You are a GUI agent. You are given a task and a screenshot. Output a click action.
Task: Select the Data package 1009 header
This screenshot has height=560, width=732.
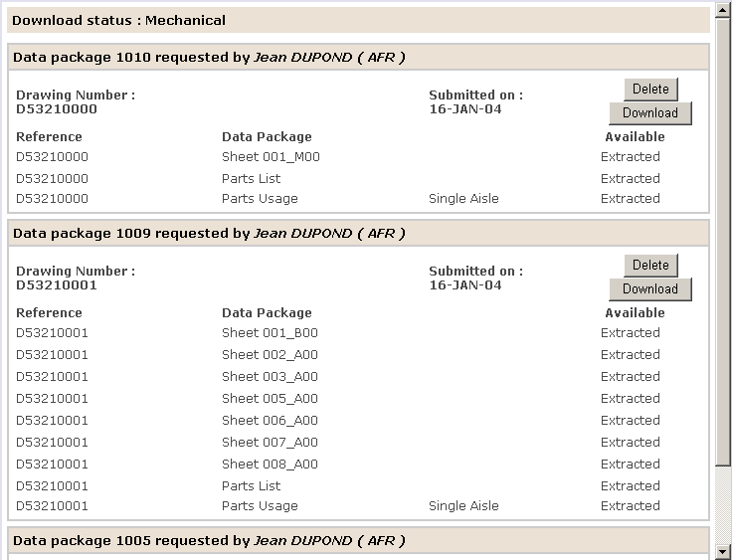(x=209, y=234)
